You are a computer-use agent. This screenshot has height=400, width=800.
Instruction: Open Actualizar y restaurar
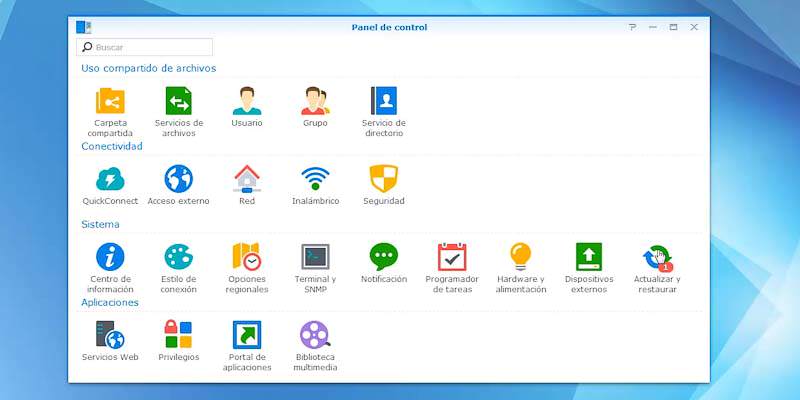[x=657, y=258]
